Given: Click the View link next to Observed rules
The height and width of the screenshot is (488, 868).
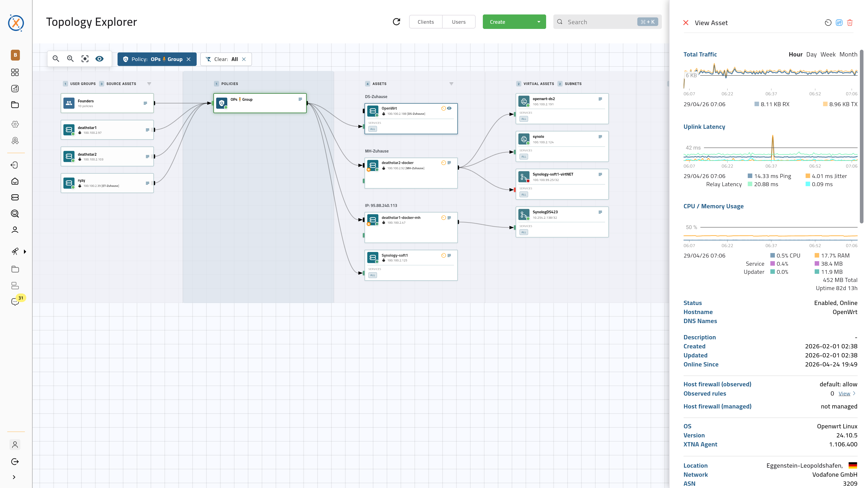Looking at the screenshot, I should [844, 393].
